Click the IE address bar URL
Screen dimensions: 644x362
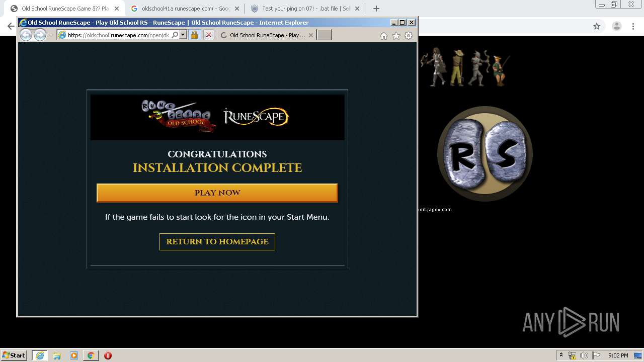pos(118,35)
